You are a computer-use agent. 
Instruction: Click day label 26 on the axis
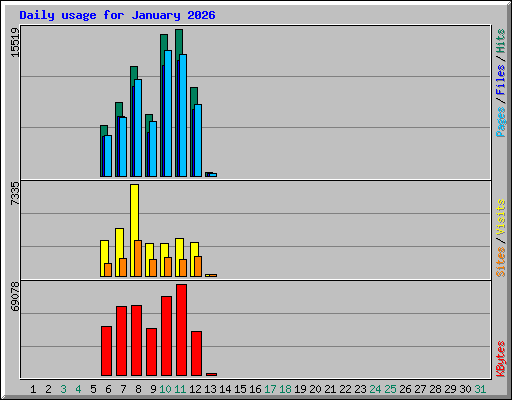(x=405, y=389)
